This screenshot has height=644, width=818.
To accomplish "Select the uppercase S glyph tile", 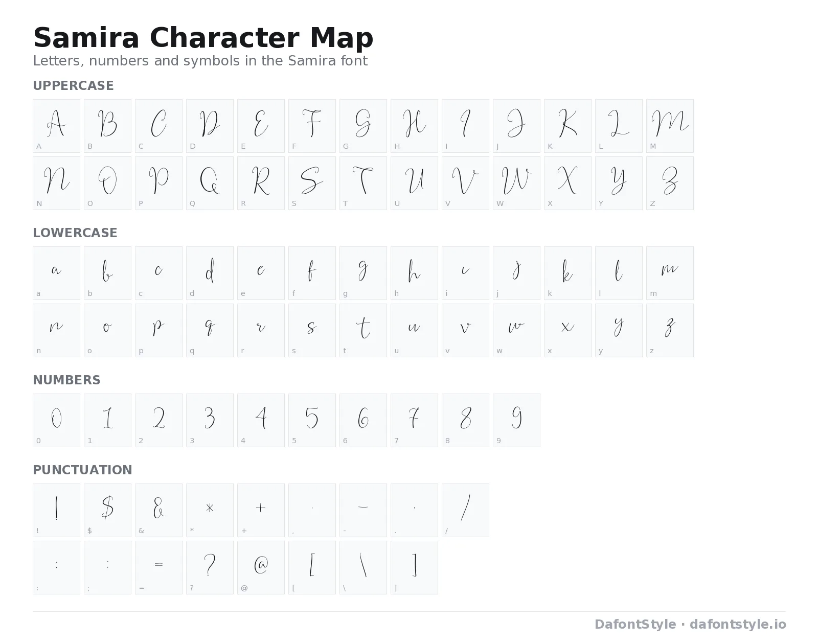I will pos(312,183).
